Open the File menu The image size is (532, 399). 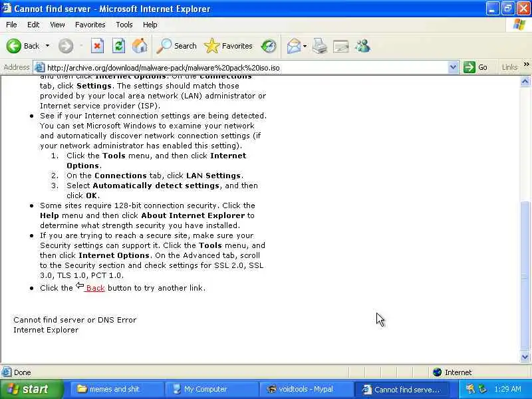(11, 25)
